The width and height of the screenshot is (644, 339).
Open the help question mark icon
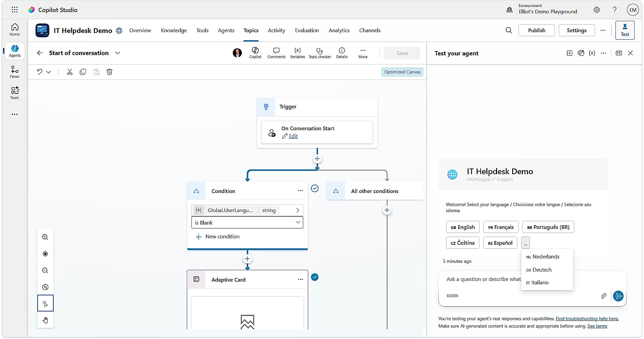(614, 10)
